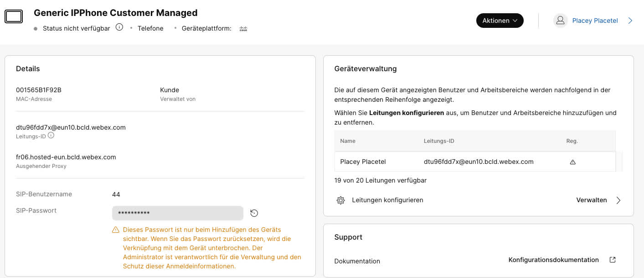644x278 pixels.
Task: Click the info icon beside Leitungs-ID
Action: (51, 136)
